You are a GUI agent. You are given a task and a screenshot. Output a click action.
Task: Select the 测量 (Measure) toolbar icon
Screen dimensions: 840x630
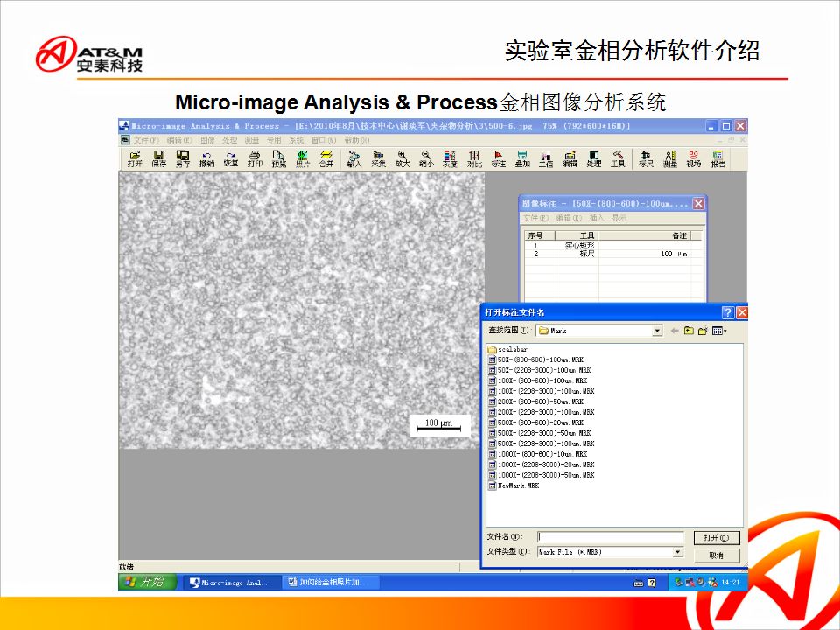(x=670, y=158)
